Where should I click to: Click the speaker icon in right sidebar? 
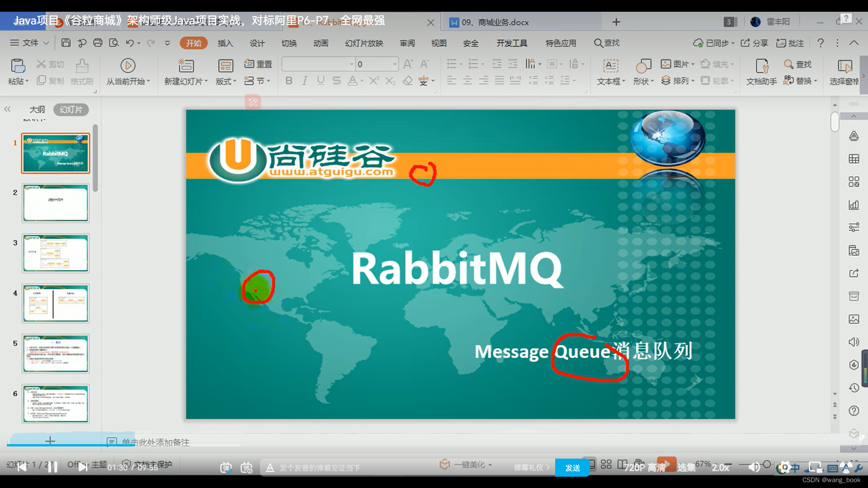click(x=854, y=342)
